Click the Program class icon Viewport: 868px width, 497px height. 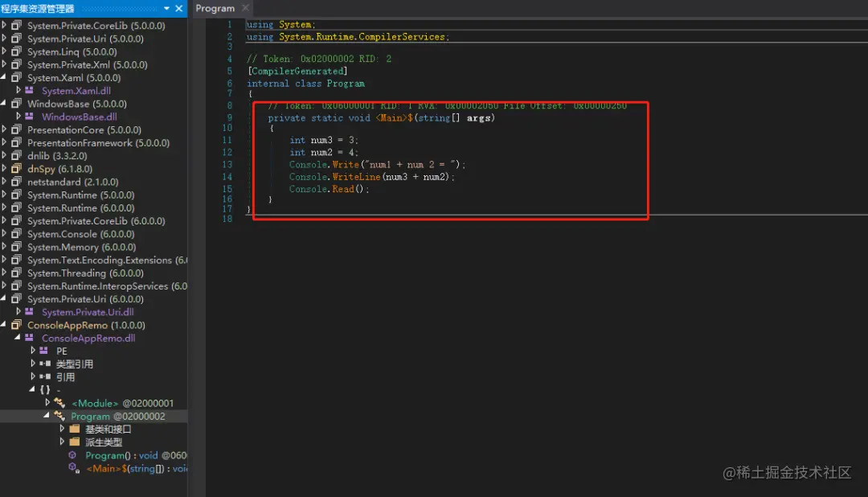point(59,416)
